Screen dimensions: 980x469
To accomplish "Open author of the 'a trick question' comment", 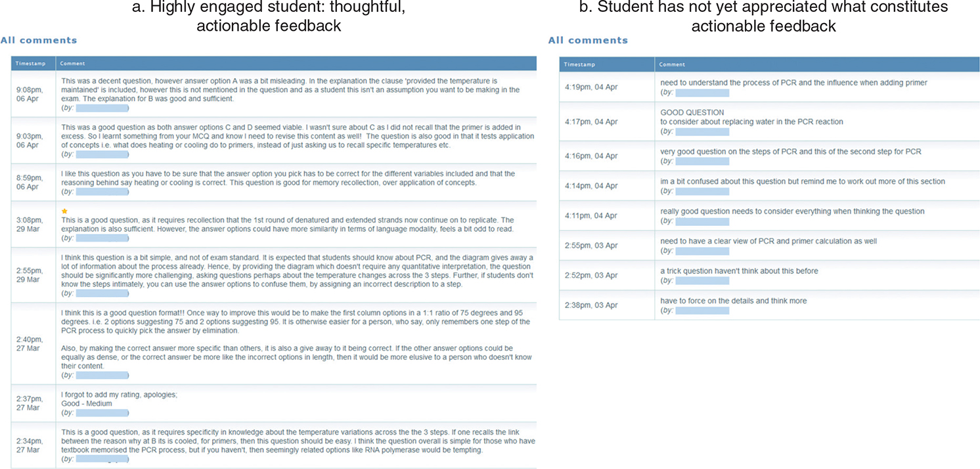I will click(702, 280).
